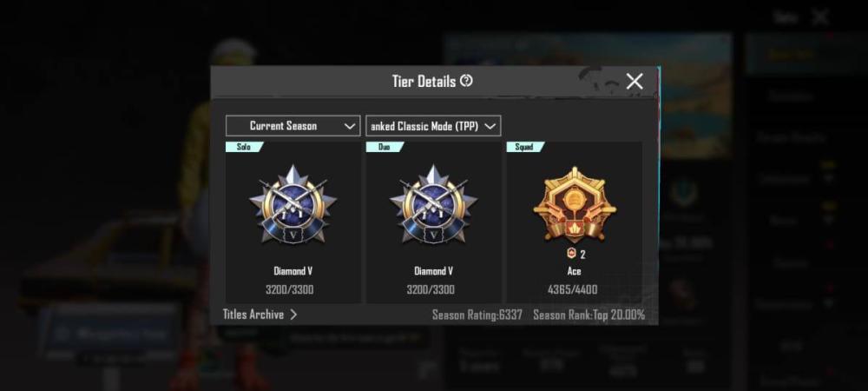
Task: Select the Solo tab label
Action: click(x=244, y=147)
